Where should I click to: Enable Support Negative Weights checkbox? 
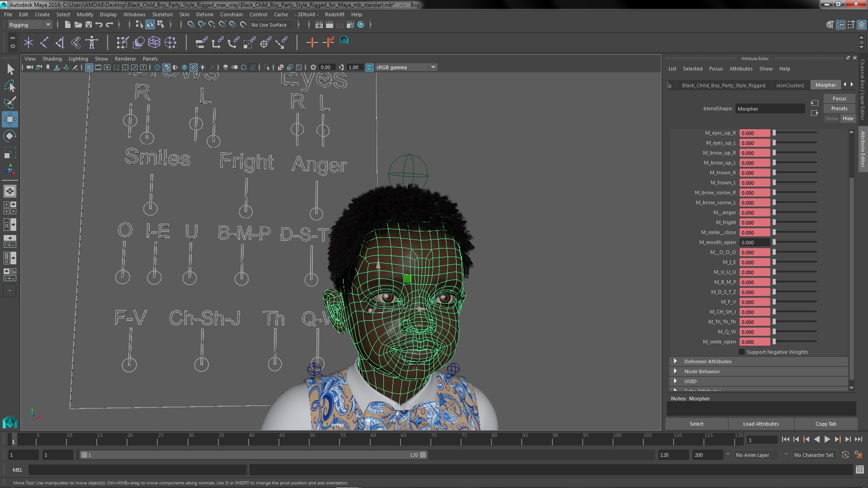pyautogui.click(x=741, y=352)
